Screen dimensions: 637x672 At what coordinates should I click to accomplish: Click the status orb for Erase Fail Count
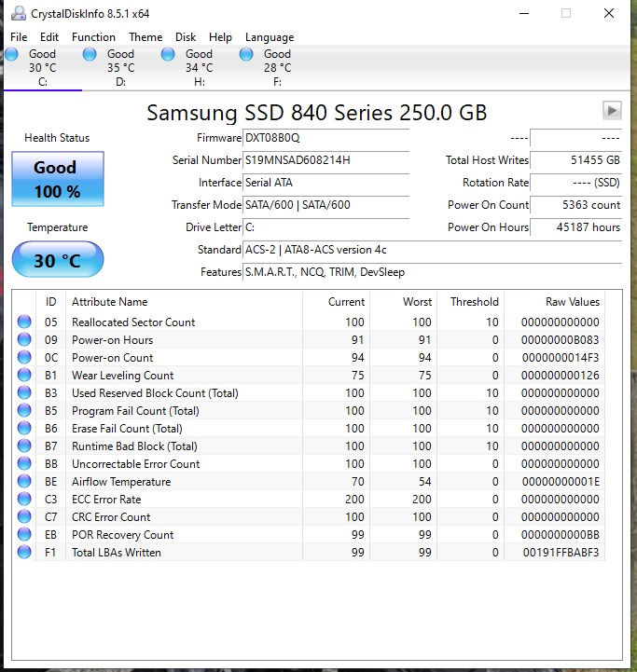click(x=24, y=428)
